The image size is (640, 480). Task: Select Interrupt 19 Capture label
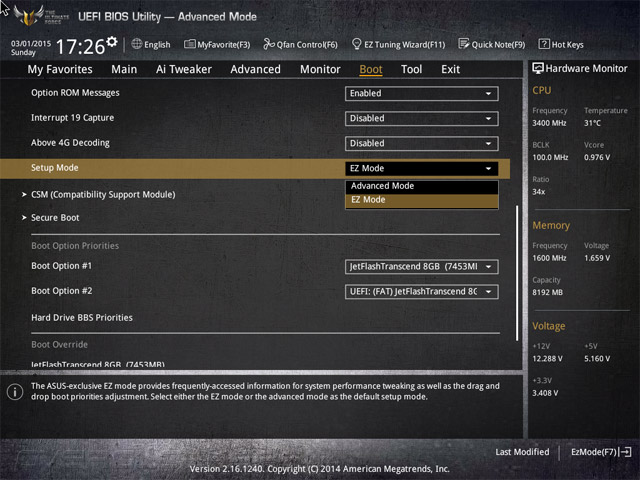73,118
